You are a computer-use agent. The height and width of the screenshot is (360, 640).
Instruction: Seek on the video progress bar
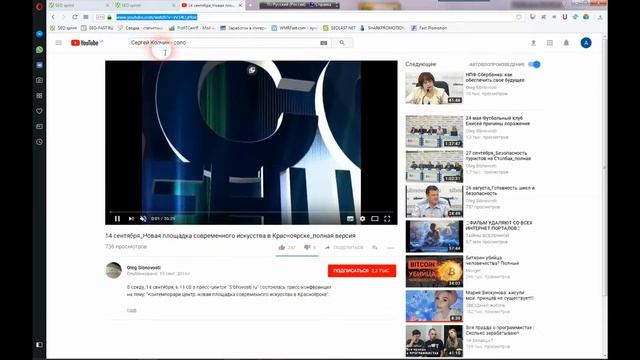(x=251, y=212)
